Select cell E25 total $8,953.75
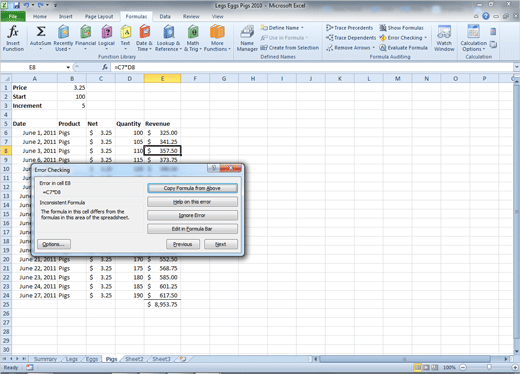This screenshot has height=374, width=520. [162, 304]
